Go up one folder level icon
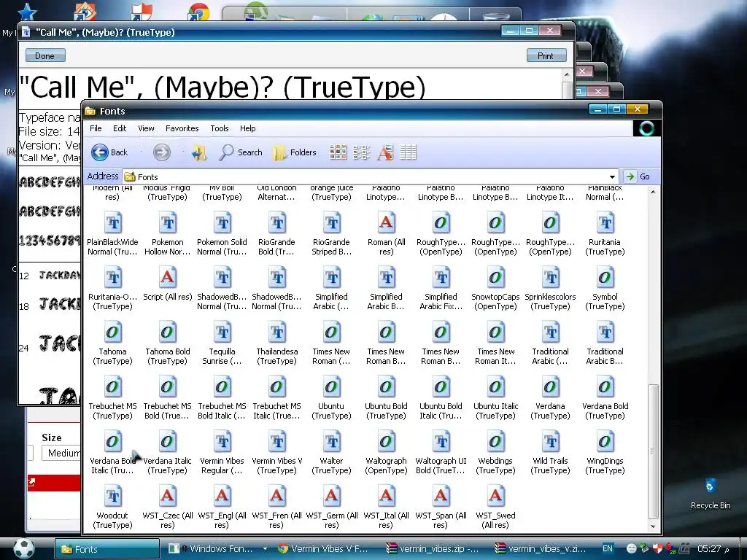The height and width of the screenshot is (560, 747). tap(198, 152)
